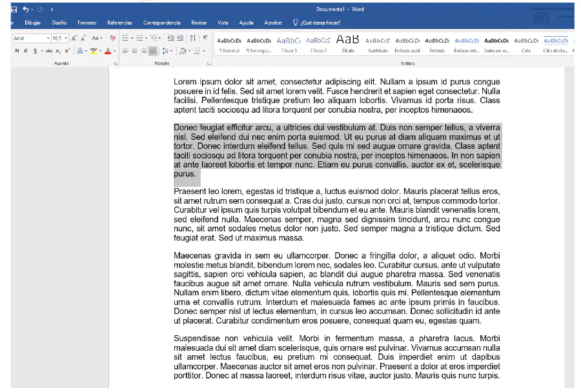Apply the Título 1 style
The height and width of the screenshot is (392, 581).
[x=289, y=44]
